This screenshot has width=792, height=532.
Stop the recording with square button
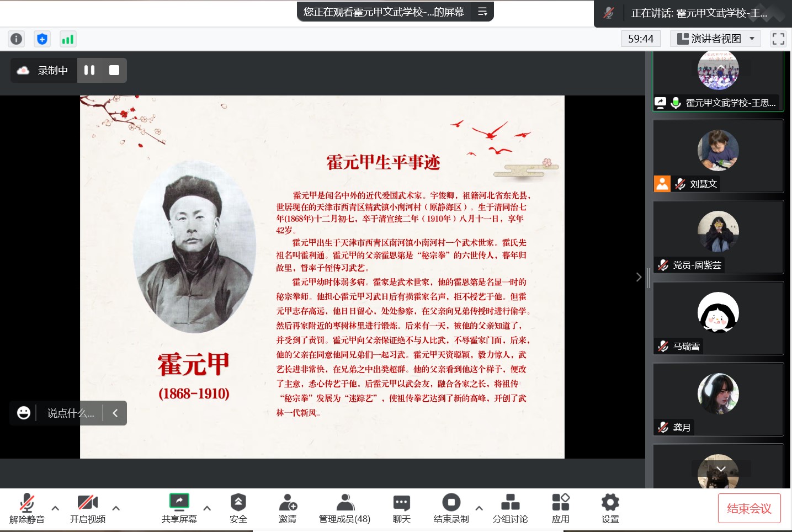point(114,70)
